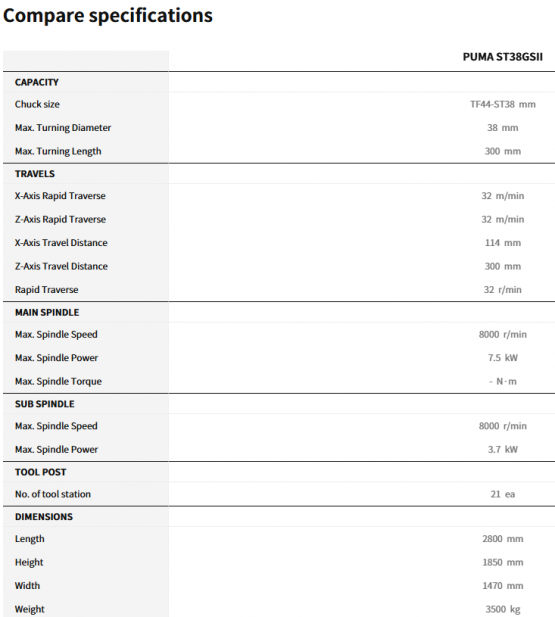Click the SUB SPINDLE section header
The width and height of the screenshot is (555, 617).
pyautogui.click(x=44, y=404)
